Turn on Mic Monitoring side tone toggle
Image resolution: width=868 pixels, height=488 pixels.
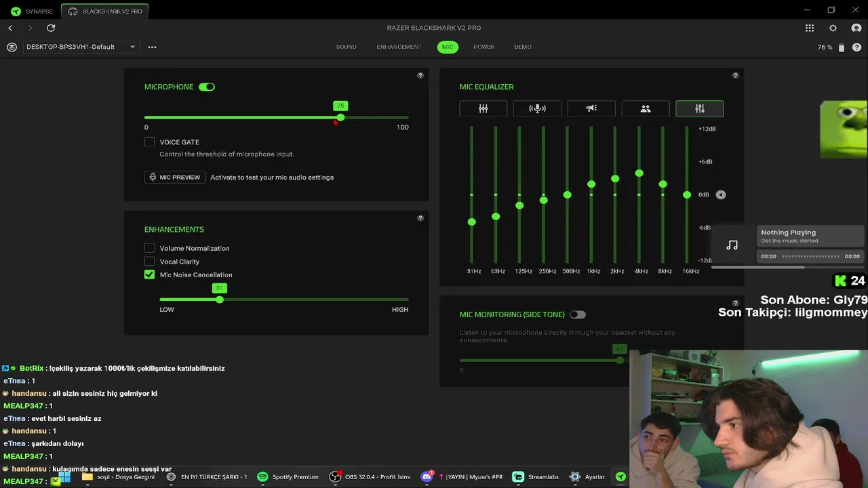coord(577,314)
